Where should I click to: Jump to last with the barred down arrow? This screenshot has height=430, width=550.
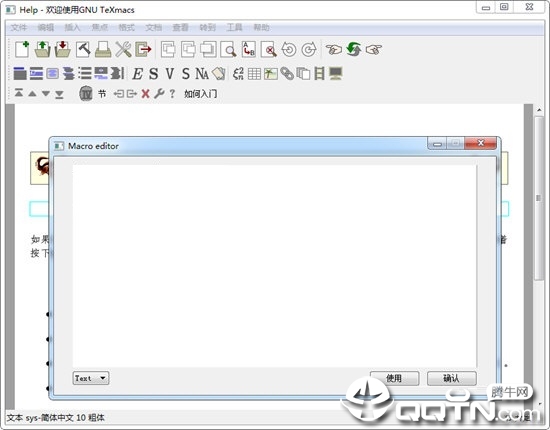click(x=59, y=94)
